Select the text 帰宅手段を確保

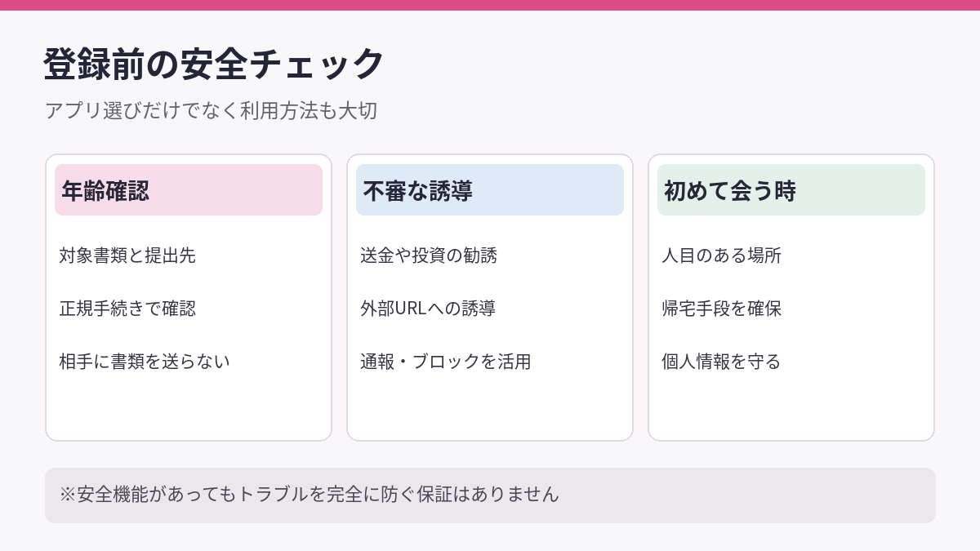click(722, 309)
